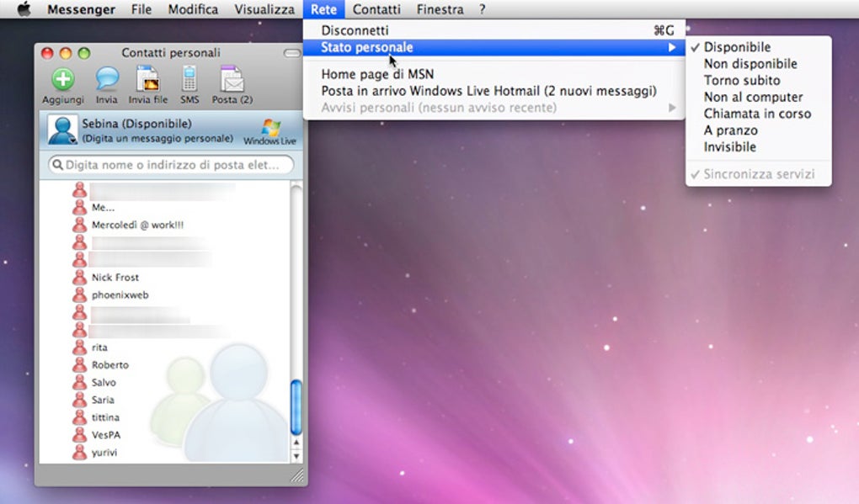This screenshot has height=504, width=859.
Task: Click the scrollbar up arrow
Action: (x=296, y=443)
